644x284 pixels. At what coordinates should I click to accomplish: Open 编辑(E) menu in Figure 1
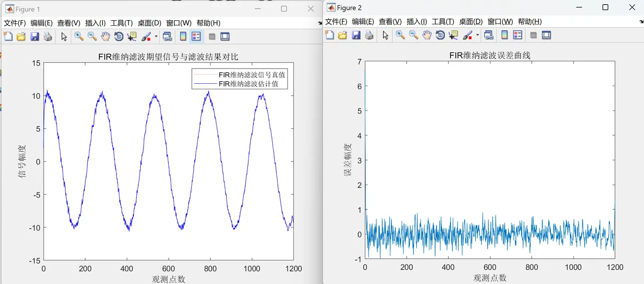(42, 23)
